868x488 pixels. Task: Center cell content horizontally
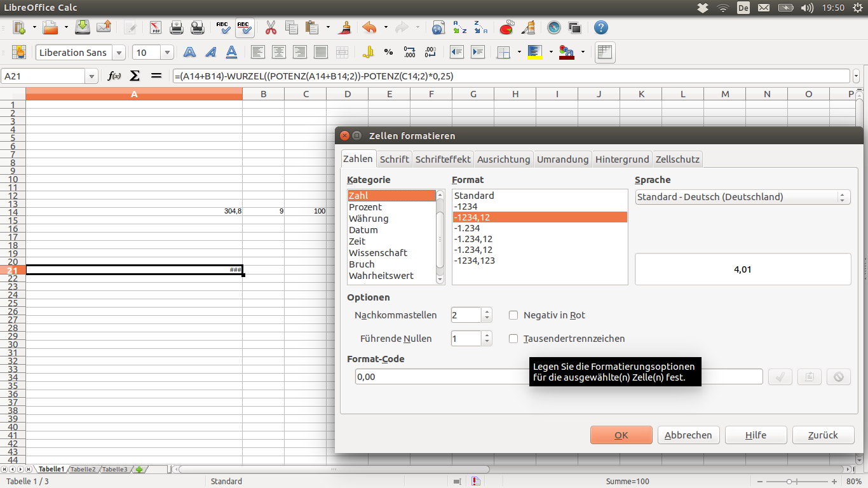pos(278,53)
